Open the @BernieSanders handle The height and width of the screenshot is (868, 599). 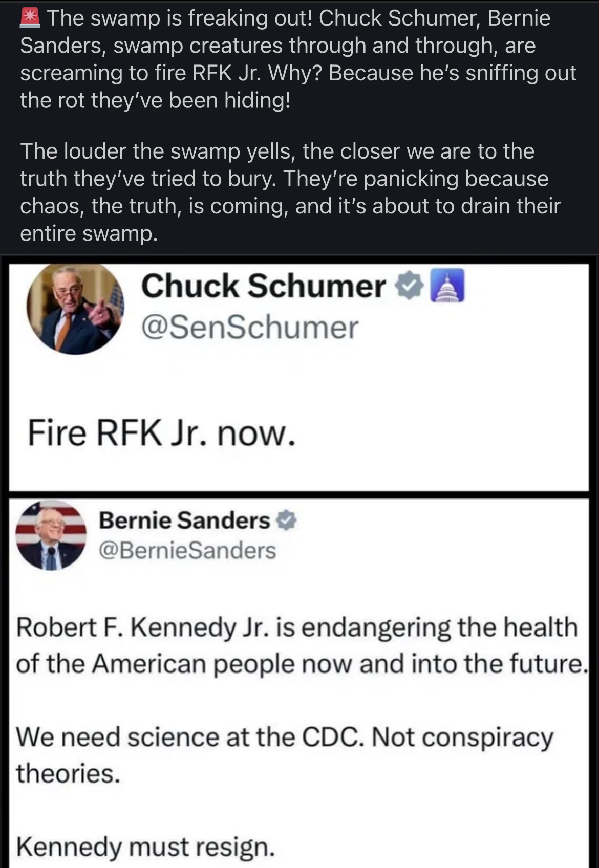[x=187, y=550]
